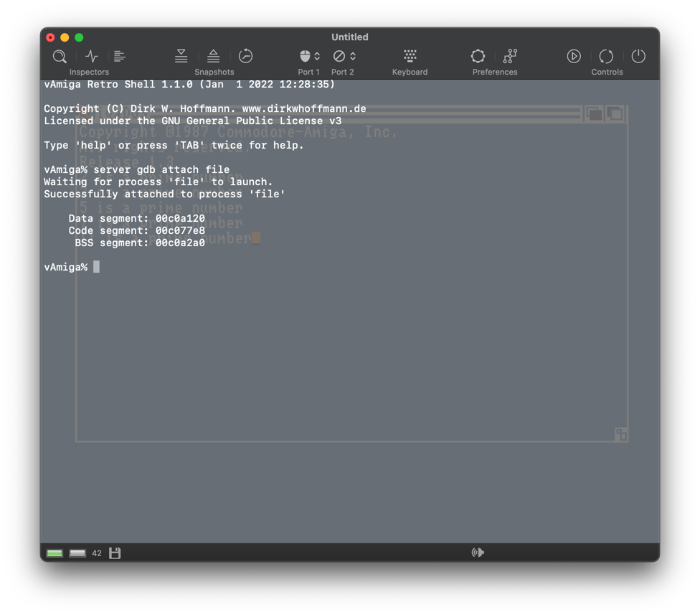Click the BSS segment address 00c0a2a0
700x615 pixels.
click(180, 243)
